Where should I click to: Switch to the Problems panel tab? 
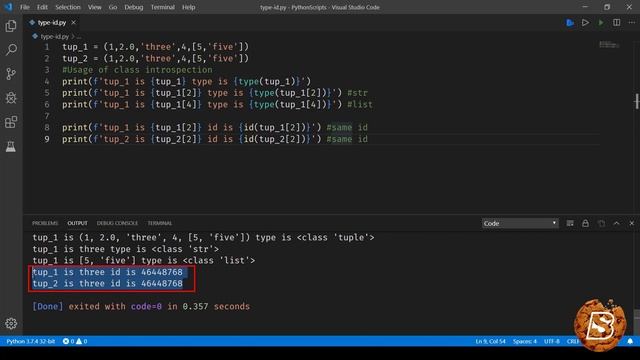pos(45,223)
